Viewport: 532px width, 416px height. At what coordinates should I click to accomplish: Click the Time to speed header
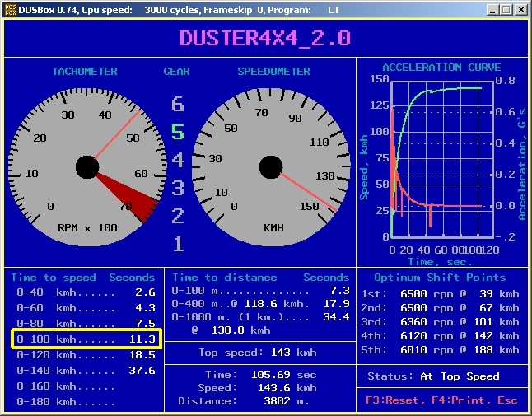pyautogui.click(x=54, y=278)
